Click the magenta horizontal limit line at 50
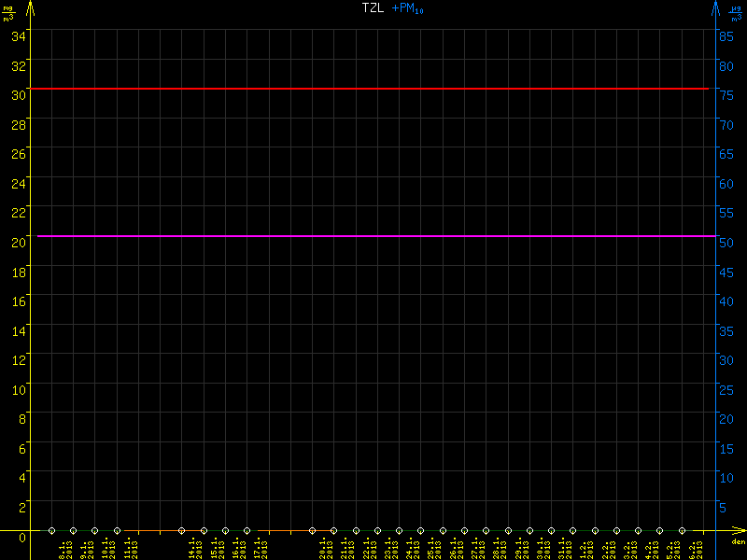Viewport: 747px width, 560px height. pyautogui.click(x=373, y=236)
